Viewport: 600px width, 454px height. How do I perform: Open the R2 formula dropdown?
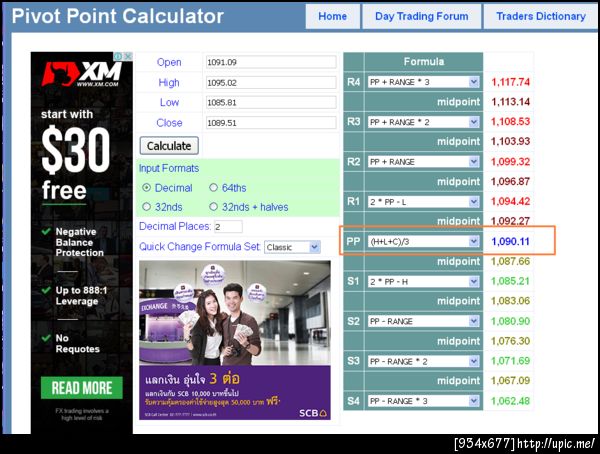pyautogui.click(x=424, y=162)
